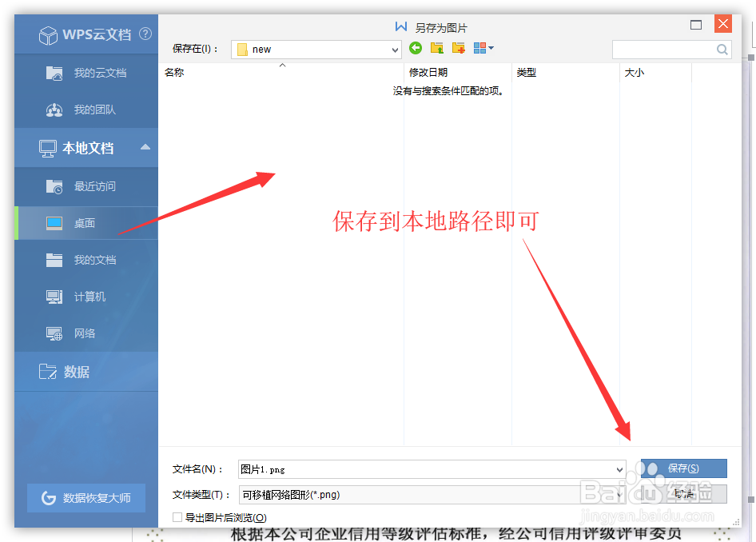Screen dimensions: 756x542
Task: Open the view mode dropdown icon
Action: pyautogui.click(x=483, y=48)
